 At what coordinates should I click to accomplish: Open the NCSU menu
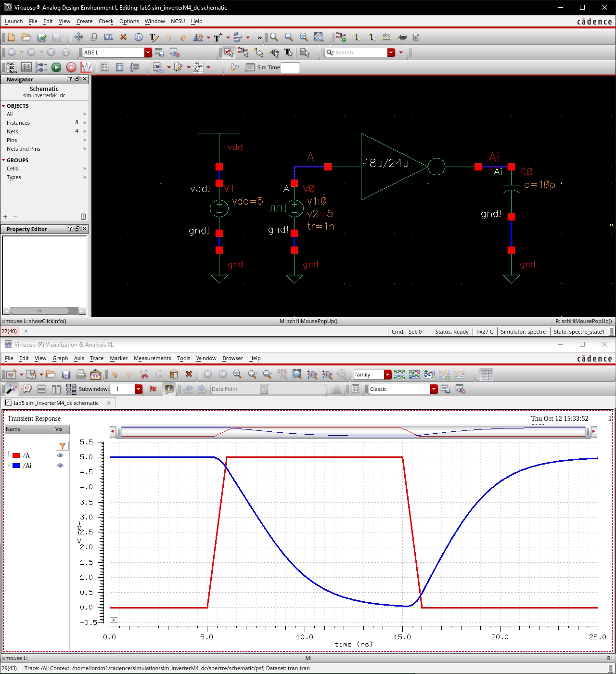pyautogui.click(x=178, y=21)
